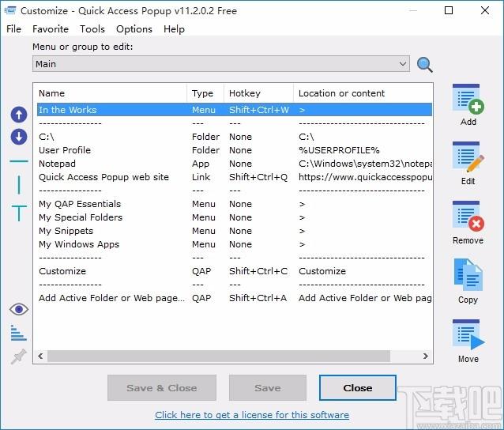Screen dimensions: 504x430
Task: Click the horizontal scrollbar left arrow
Action: coord(40,356)
